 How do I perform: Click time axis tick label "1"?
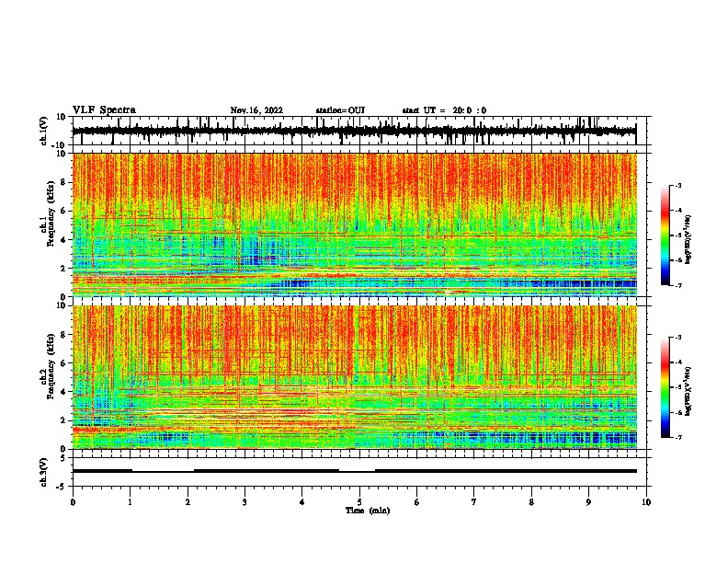coord(130,502)
